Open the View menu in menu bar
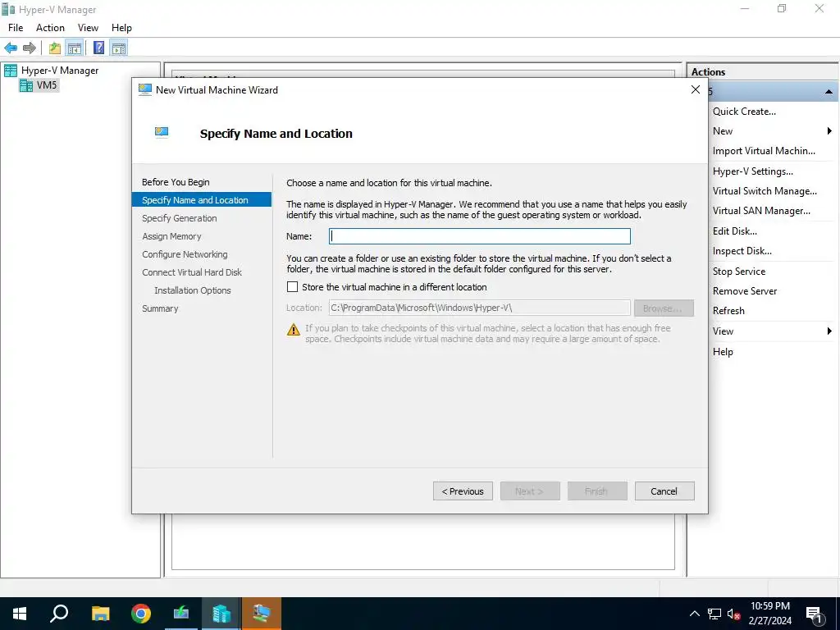Image resolution: width=840 pixels, height=630 pixels. click(88, 28)
